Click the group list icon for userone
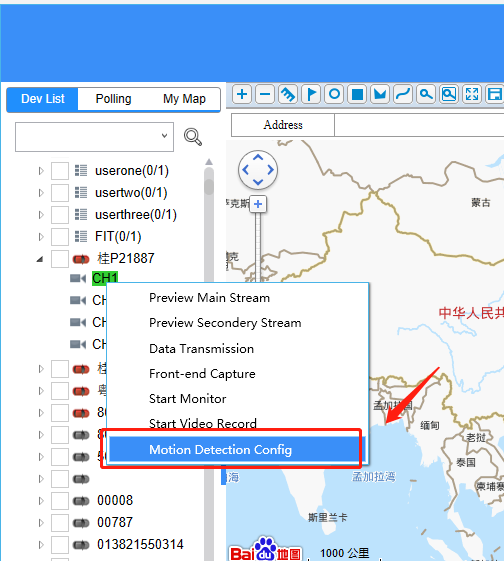 [x=81, y=171]
